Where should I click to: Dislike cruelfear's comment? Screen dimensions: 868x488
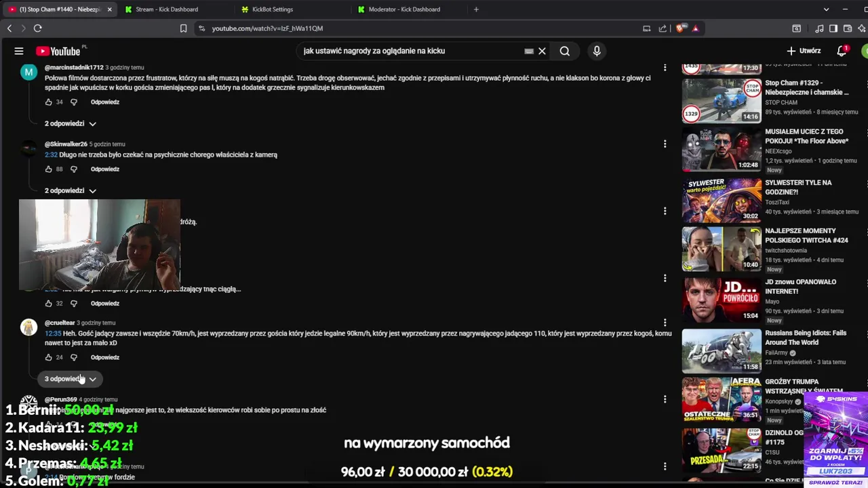tap(74, 357)
